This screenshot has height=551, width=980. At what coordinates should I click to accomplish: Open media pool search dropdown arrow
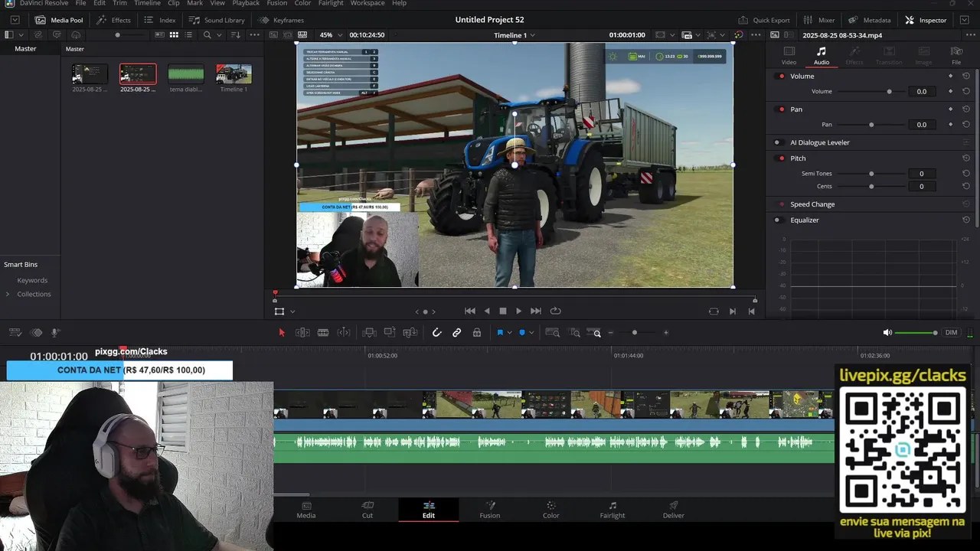coord(218,35)
